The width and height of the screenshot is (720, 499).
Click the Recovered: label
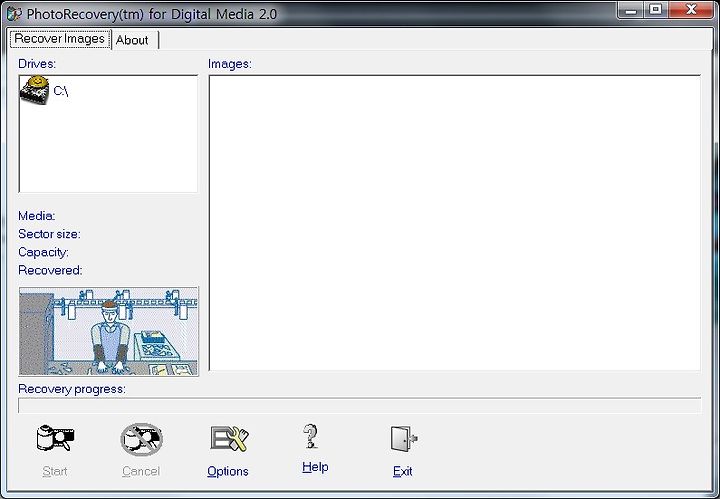click(x=50, y=270)
